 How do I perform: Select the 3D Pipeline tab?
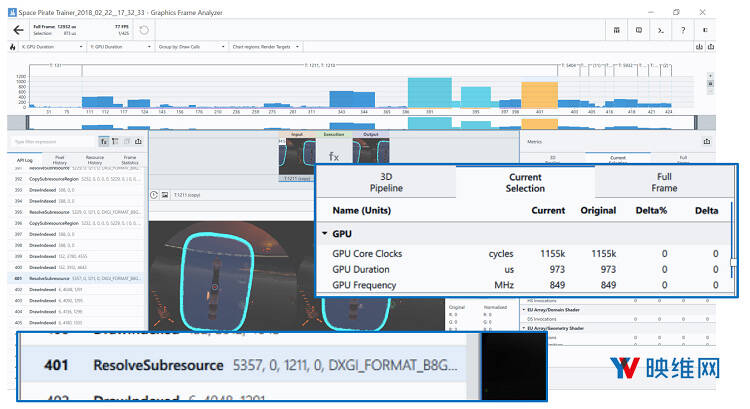point(386,183)
